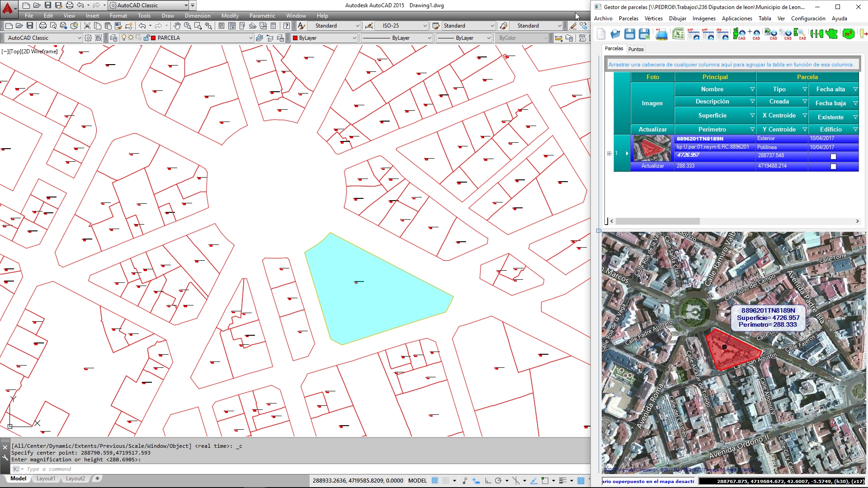
Task: Click the Actualizar button in parcel row
Action: pos(652,166)
